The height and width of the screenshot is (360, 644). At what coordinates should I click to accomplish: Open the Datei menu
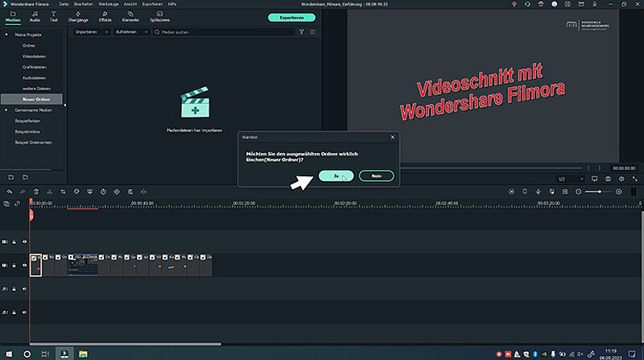(x=64, y=4)
